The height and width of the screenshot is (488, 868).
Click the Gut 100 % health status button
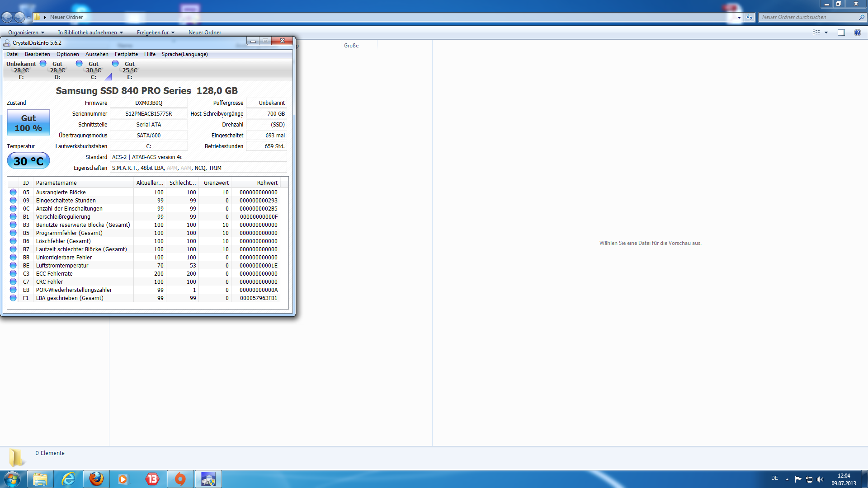click(28, 123)
